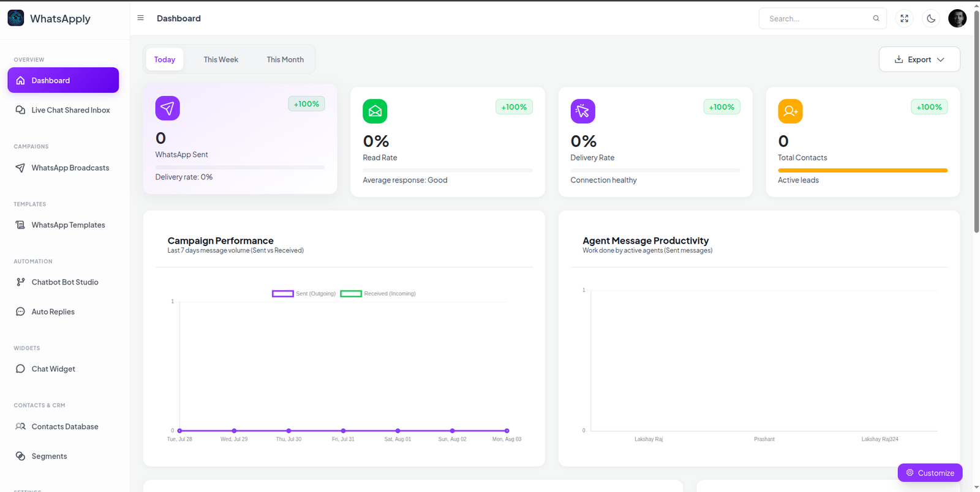The width and height of the screenshot is (980, 492).
Task: Click the Lakshay Raj324 axis label
Action: tap(880, 439)
